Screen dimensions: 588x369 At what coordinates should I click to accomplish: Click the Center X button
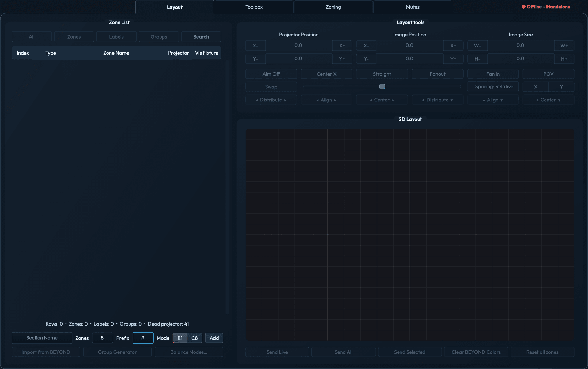coord(326,74)
